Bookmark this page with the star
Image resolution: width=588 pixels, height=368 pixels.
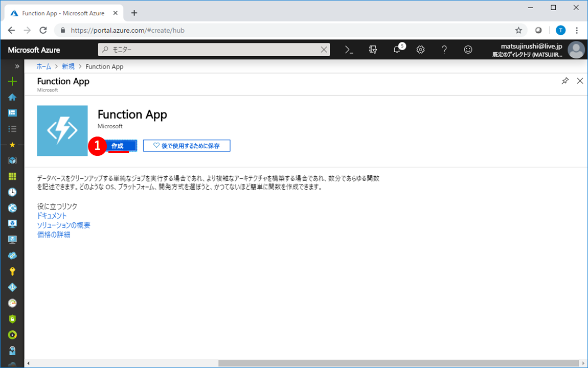coord(518,30)
